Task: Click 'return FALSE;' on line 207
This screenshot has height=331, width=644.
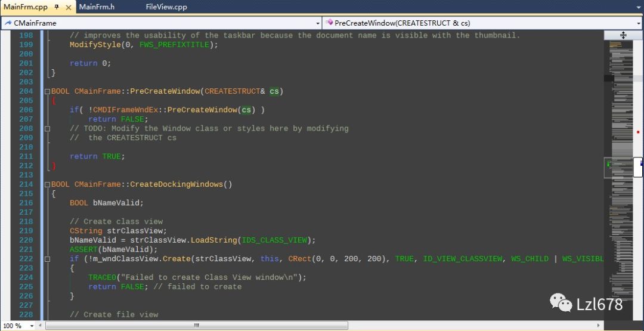Action: (118, 119)
